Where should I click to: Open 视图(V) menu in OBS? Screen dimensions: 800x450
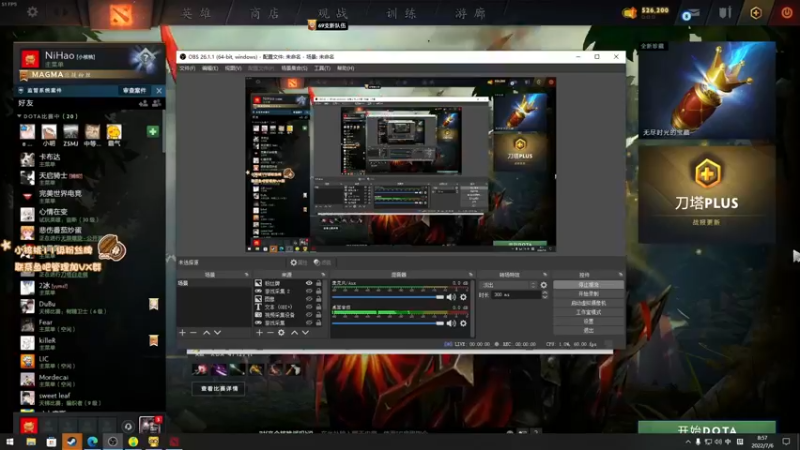click(233, 68)
